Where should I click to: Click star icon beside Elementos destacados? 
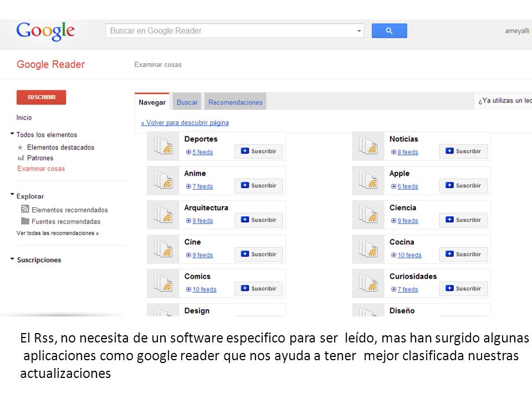tap(20, 147)
